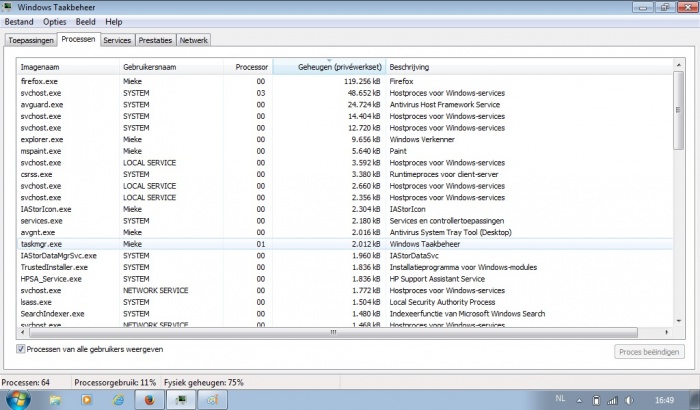Launch Windows Media Player from taskbar

point(87,400)
